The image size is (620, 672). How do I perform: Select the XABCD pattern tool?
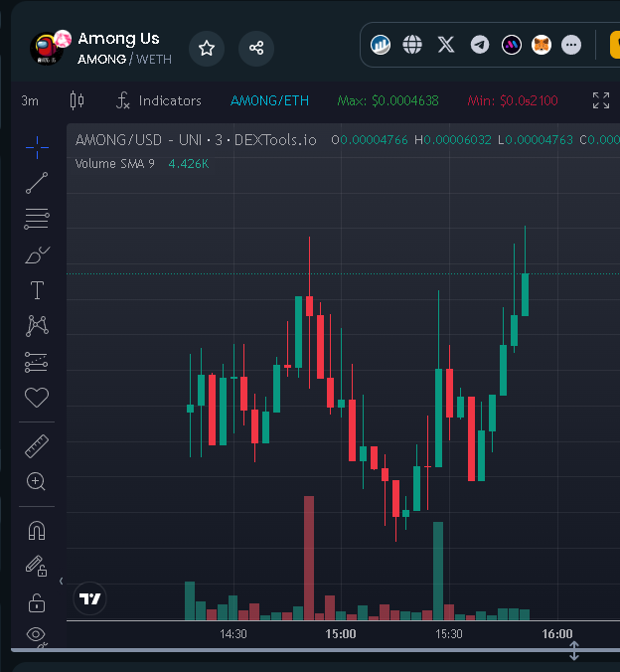tap(37, 326)
